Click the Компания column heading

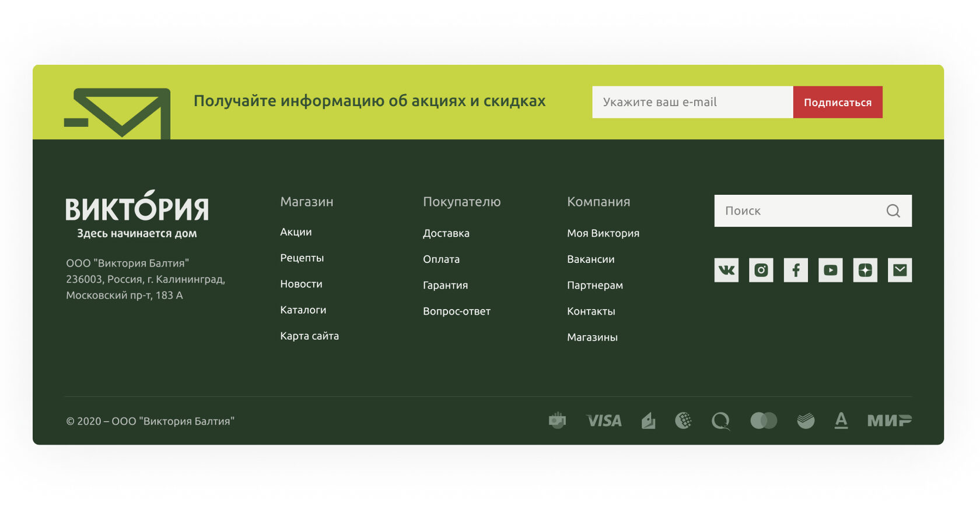tap(598, 202)
